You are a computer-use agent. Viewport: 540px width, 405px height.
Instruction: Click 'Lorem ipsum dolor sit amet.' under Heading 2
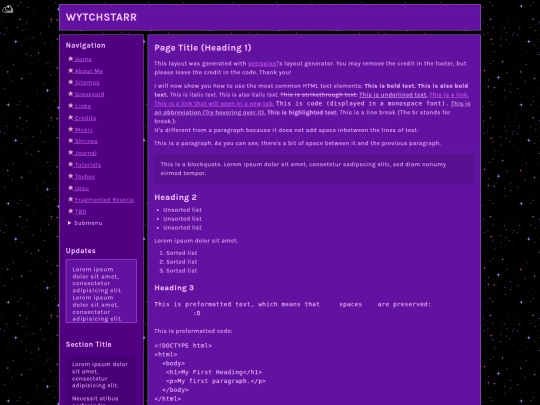point(196,241)
